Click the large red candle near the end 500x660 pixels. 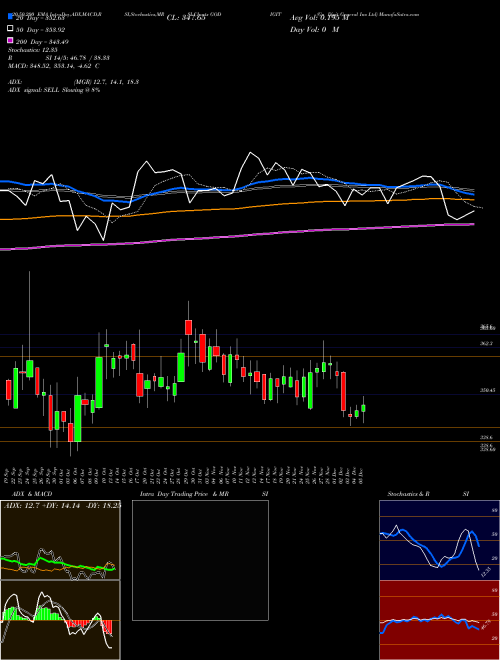click(x=343, y=391)
